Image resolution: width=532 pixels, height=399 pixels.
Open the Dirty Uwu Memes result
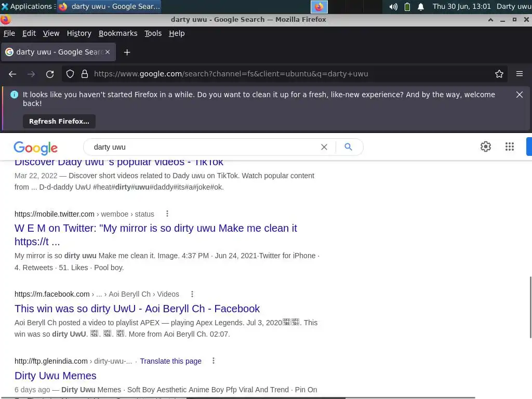(x=55, y=376)
